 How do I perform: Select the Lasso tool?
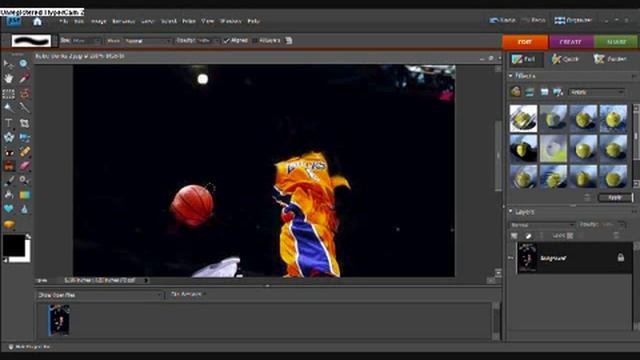click(24, 94)
